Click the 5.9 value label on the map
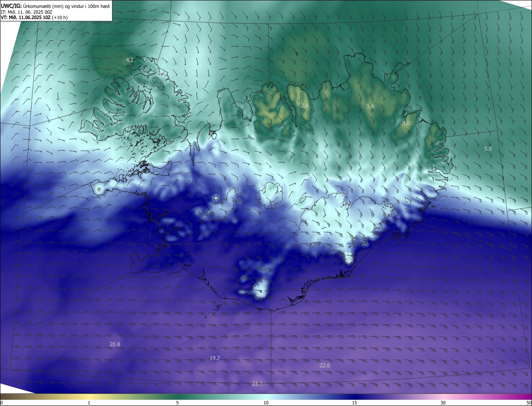 [x=488, y=149]
